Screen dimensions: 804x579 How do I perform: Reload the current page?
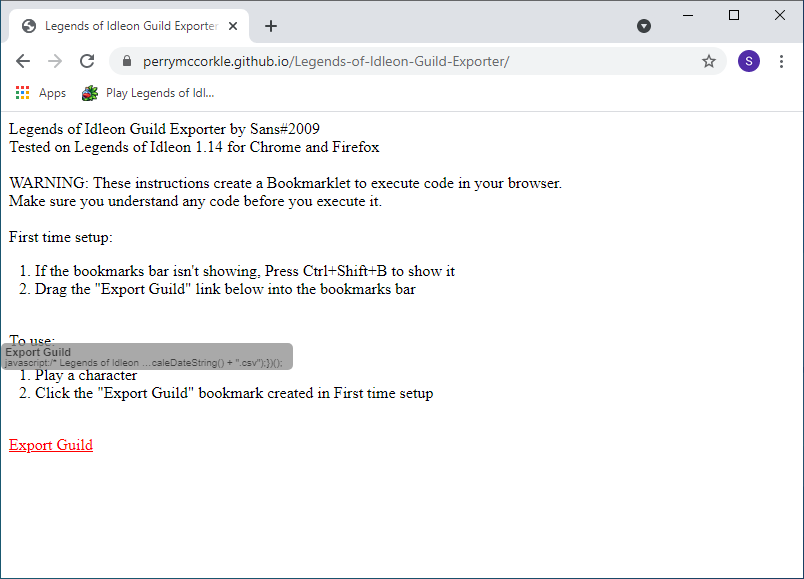click(x=87, y=62)
